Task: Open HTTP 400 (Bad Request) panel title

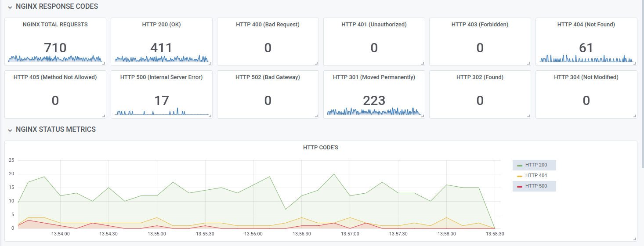Action: click(x=268, y=25)
